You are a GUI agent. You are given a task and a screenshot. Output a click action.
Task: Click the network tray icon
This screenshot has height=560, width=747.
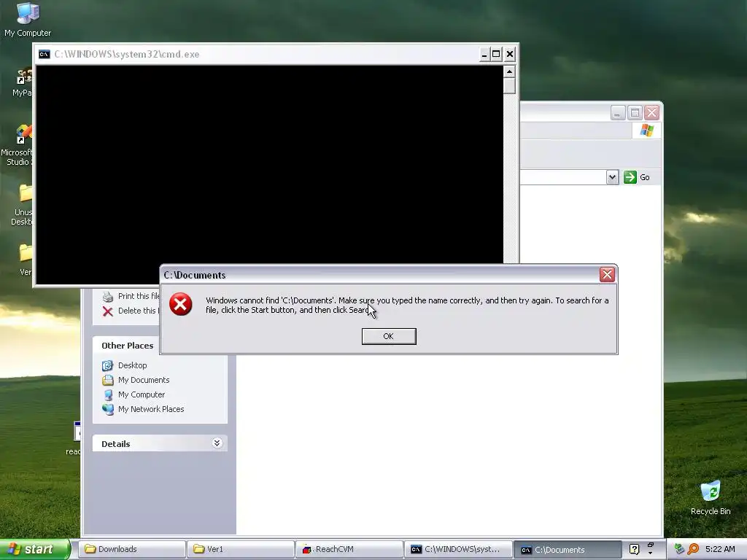point(679,550)
